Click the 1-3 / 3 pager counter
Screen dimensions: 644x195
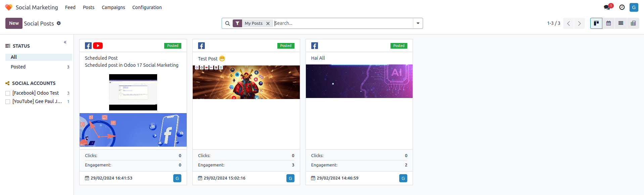(x=554, y=23)
